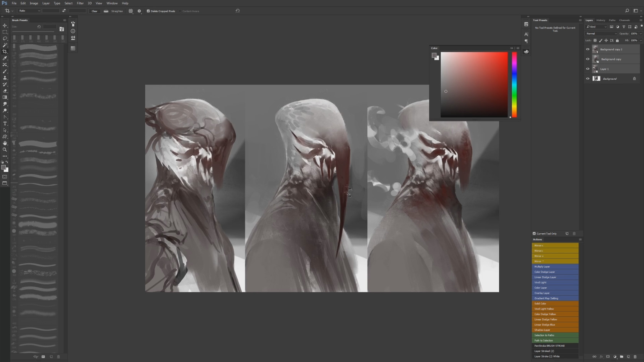Run the Gradient Map Setting action
Screen dimensions: 644x362
pos(555,298)
